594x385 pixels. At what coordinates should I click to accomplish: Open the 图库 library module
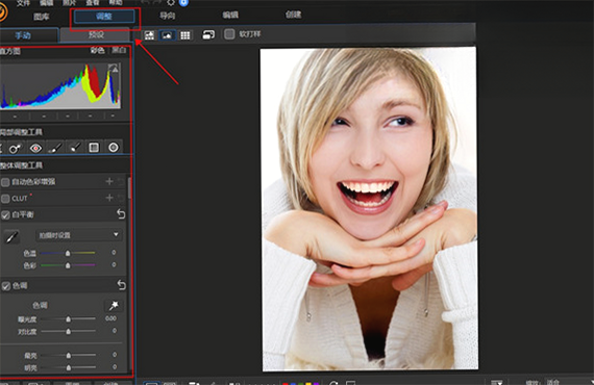pyautogui.click(x=41, y=17)
